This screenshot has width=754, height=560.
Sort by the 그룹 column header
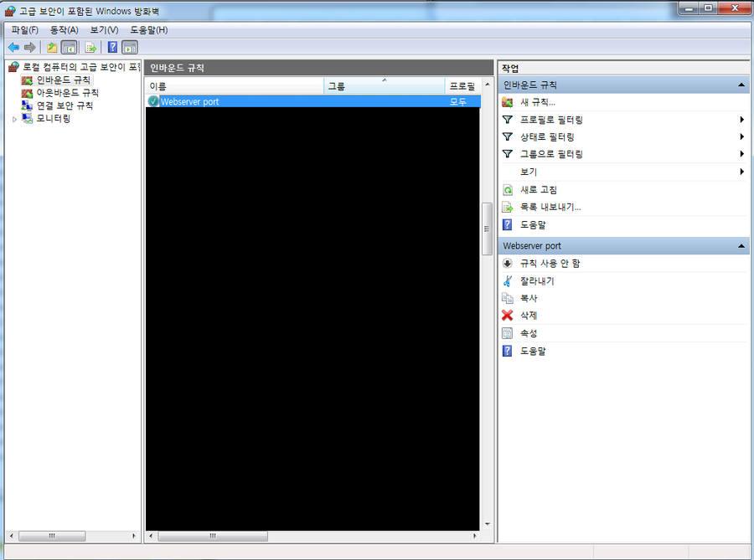point(385,86)
